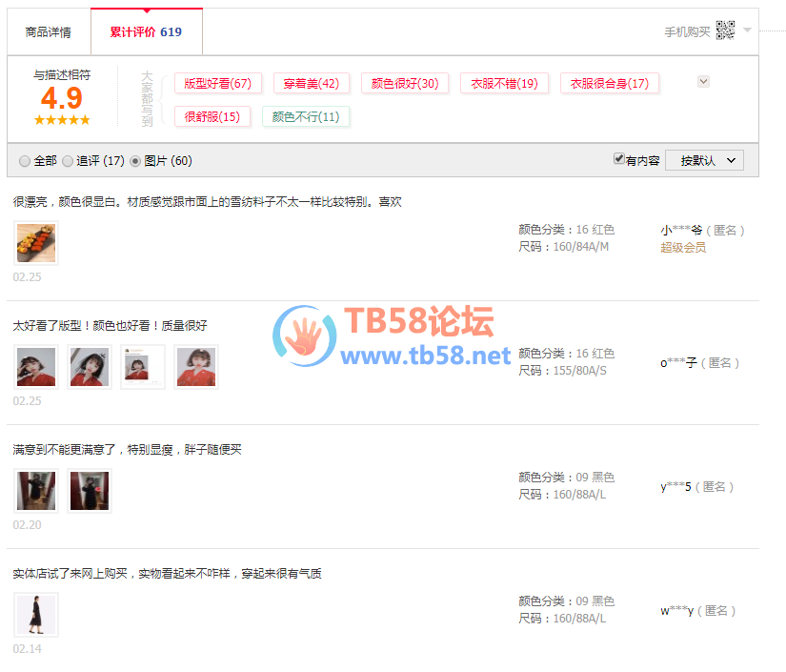Image resolution: width=786 pixels, height=672 pixels.
Task: Open the 累计评价 619 tab
Action: [146, 32]
